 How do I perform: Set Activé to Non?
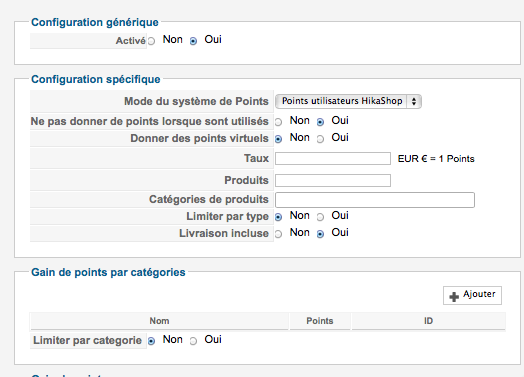[x=151, y=41]
